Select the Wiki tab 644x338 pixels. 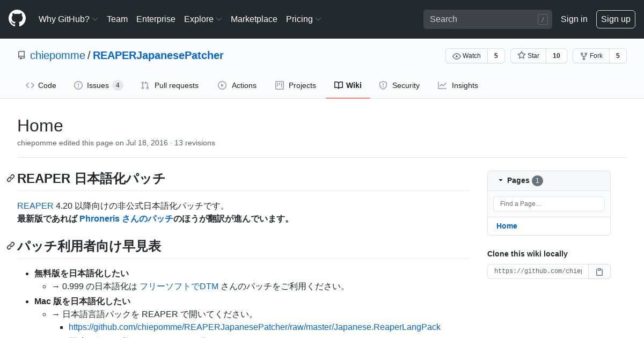click(x=348, y=85)
